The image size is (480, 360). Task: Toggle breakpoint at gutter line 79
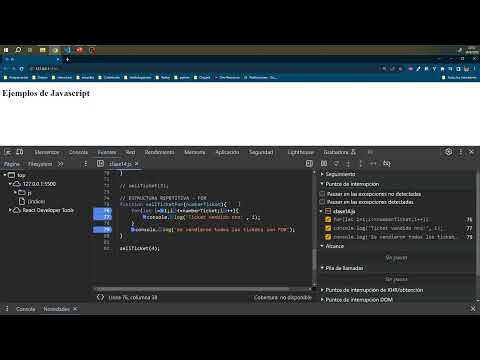point(103,230)
